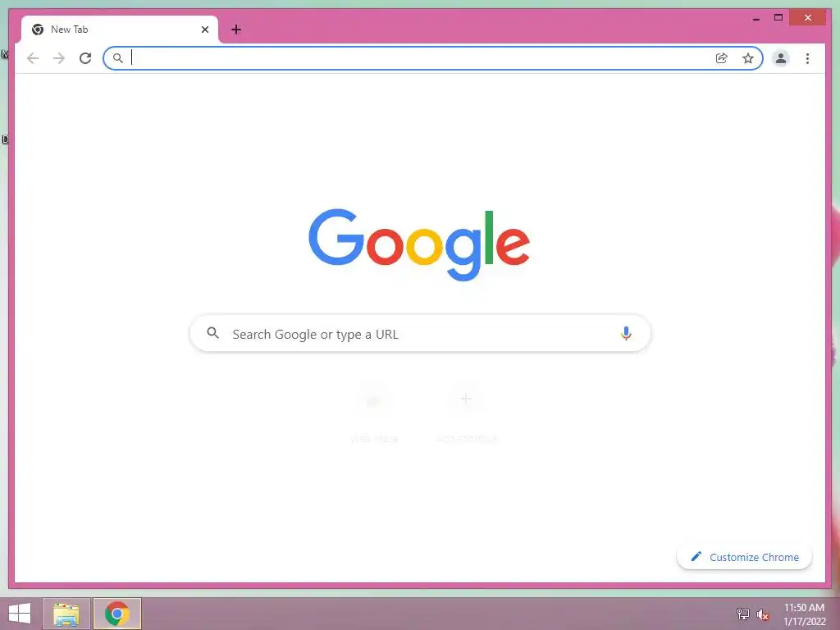Click the Google logo

419,244
